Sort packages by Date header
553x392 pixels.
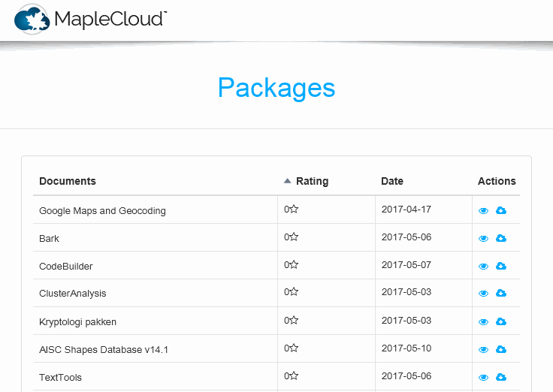click(392, 181)
